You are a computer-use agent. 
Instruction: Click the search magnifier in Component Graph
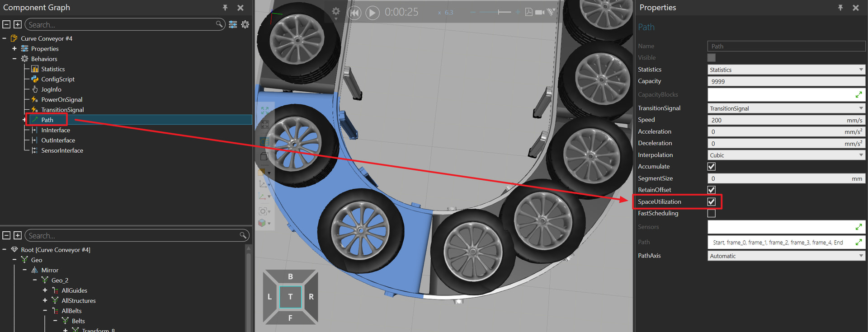[x=219, y=24]
